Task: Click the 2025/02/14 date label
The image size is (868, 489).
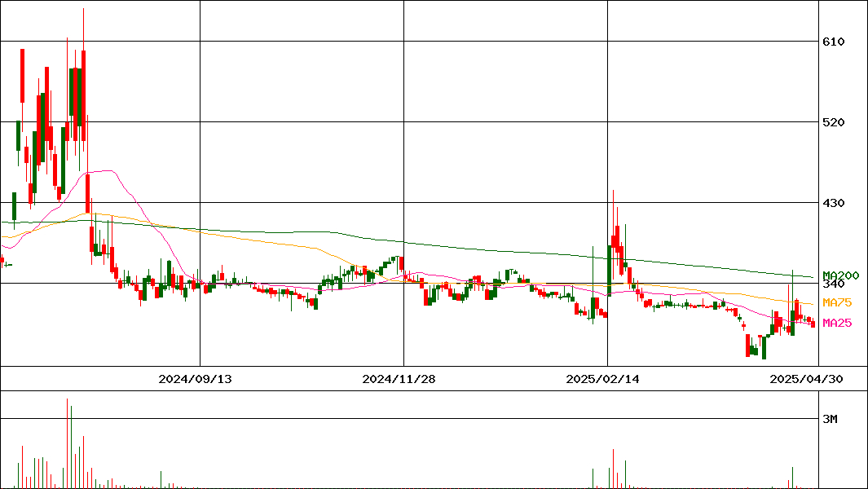Action: coord(602,379)
